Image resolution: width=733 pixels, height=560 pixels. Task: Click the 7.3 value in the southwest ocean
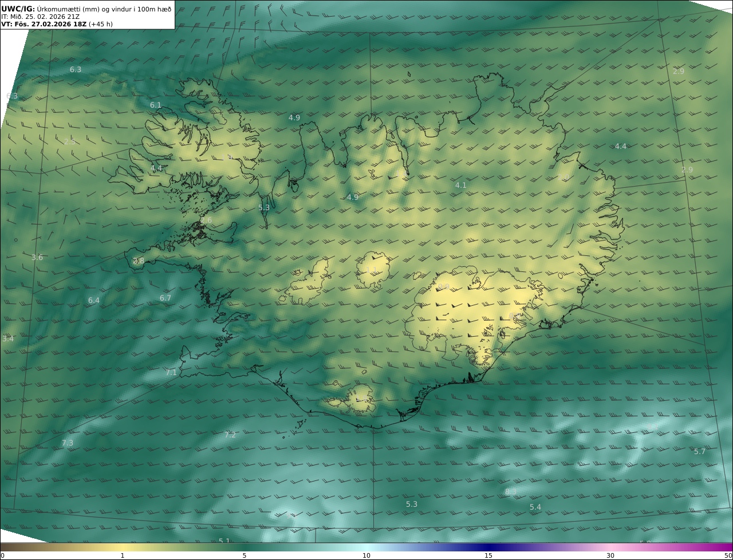(x=68, y=443)
